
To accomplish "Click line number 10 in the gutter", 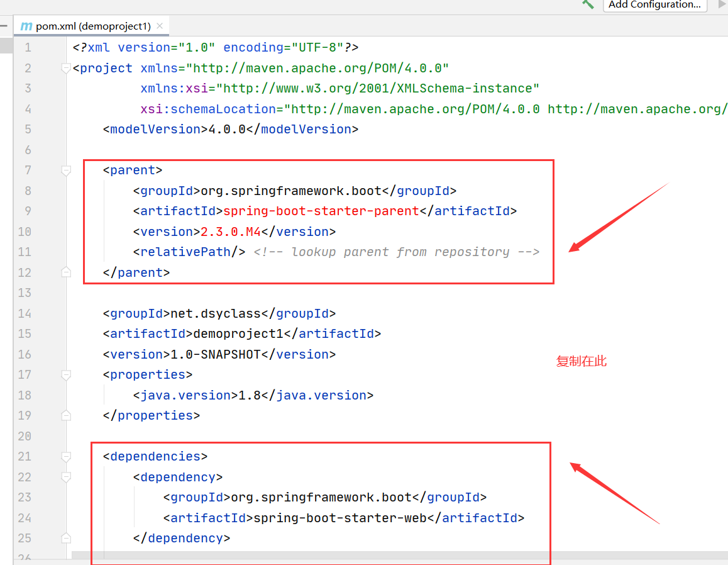I will click(25, 232).
